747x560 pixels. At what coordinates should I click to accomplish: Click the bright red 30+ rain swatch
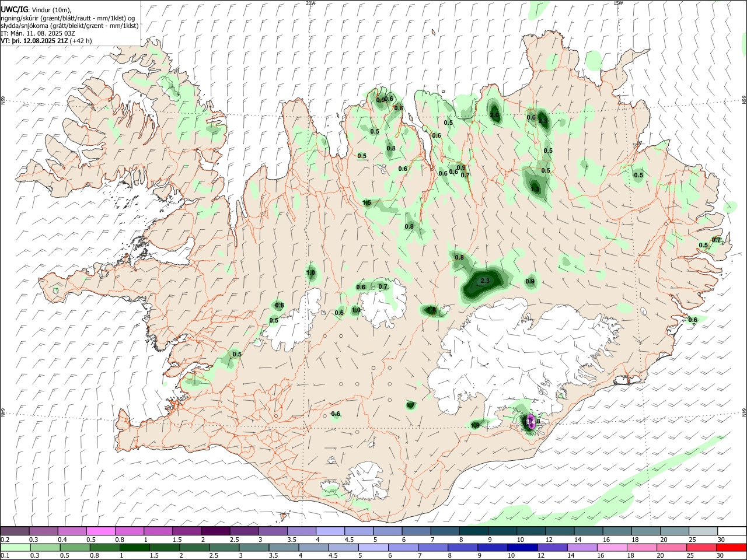click(731, 547)
